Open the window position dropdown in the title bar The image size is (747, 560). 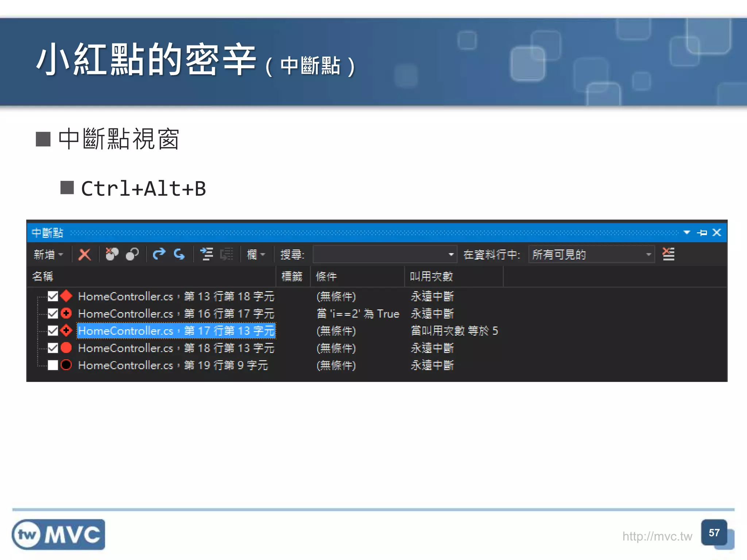pos(687,232)
